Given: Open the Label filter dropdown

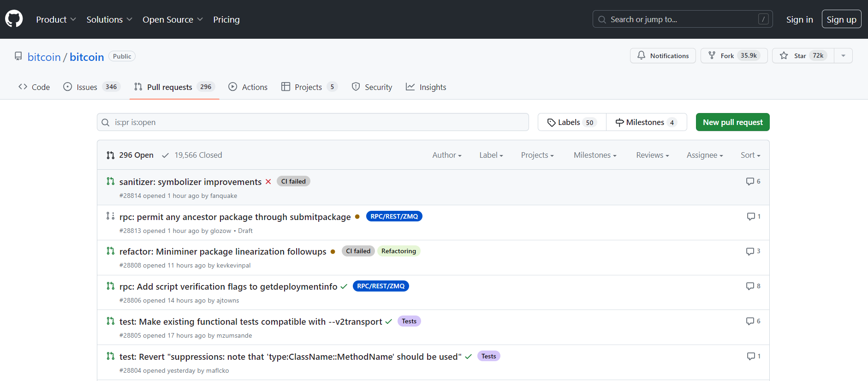Looking at the screenshot, I should [x=491, y=155].
